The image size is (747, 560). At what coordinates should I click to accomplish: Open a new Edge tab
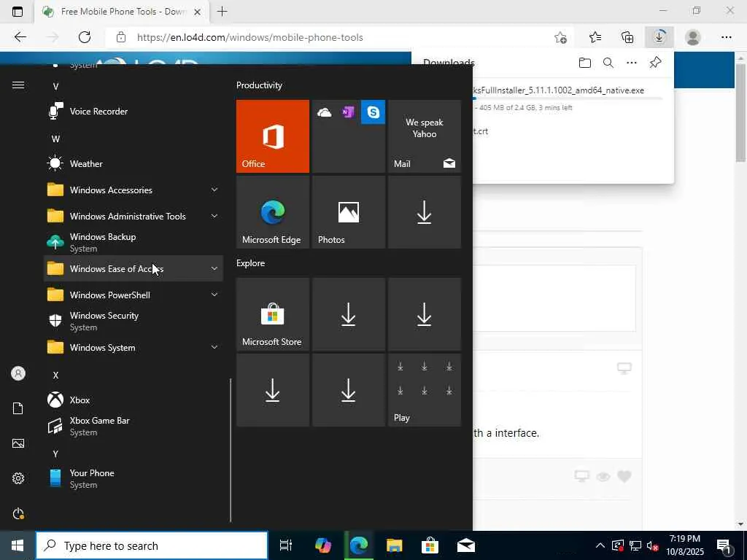222,12
